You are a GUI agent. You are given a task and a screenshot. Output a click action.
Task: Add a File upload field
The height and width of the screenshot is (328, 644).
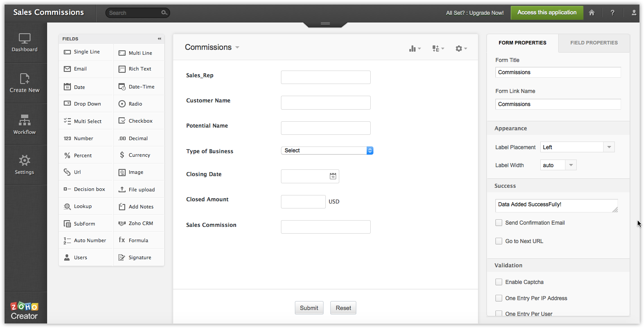coord(139,190)
